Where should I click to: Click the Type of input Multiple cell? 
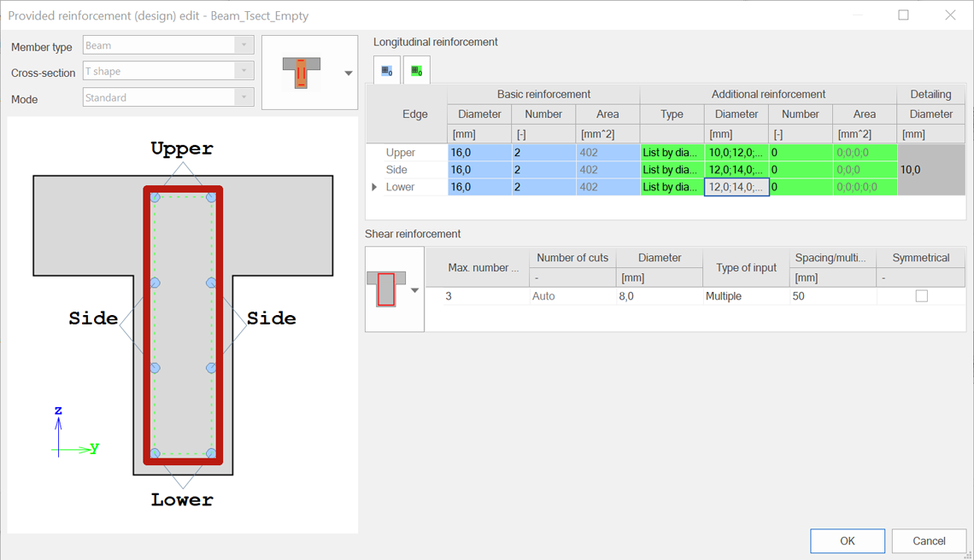point(746,296)
